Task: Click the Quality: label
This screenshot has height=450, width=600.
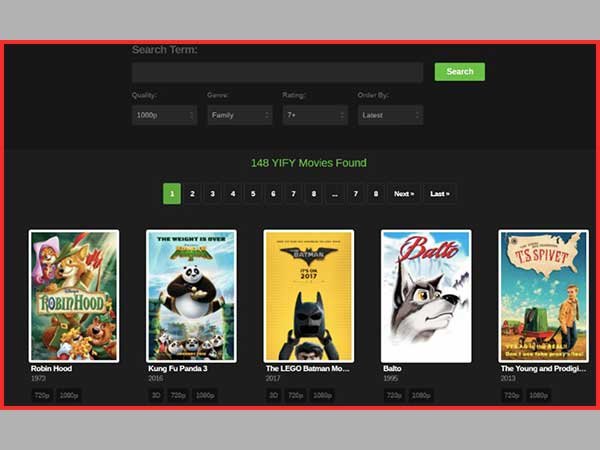Action: point(144,95)
